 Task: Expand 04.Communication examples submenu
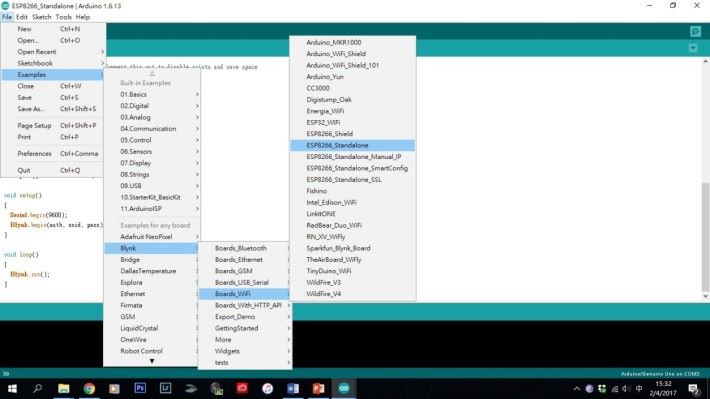tap(152, 129)
